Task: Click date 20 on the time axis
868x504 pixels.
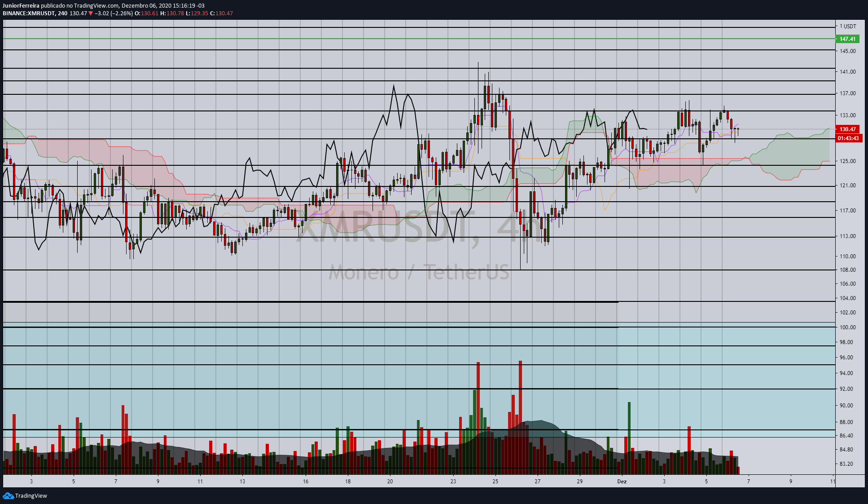Action: coord(390,482)
